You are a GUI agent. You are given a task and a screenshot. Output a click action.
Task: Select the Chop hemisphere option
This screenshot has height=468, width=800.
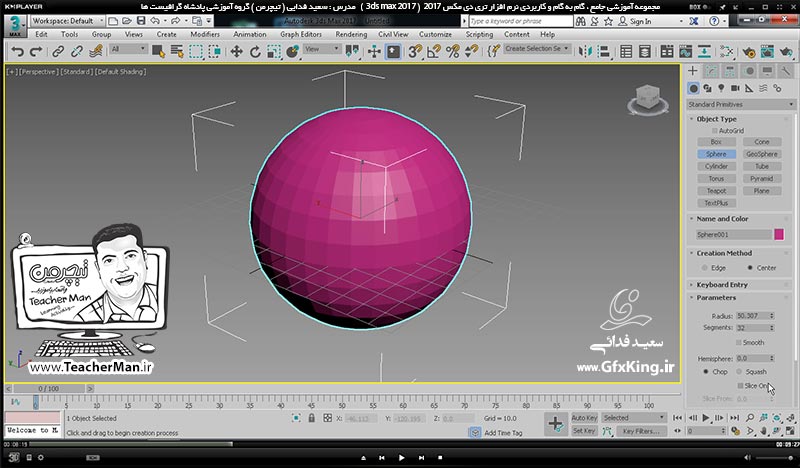(x=706, y=372)
